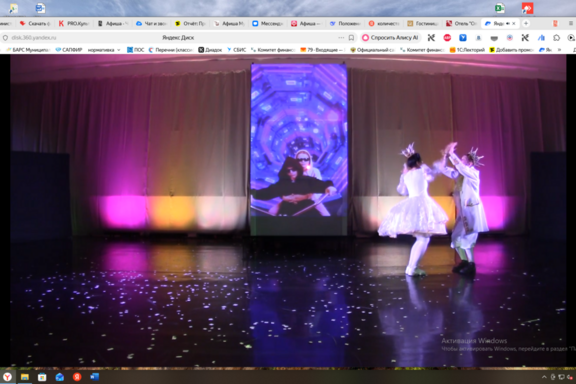Open the количество browser tab

384,24
